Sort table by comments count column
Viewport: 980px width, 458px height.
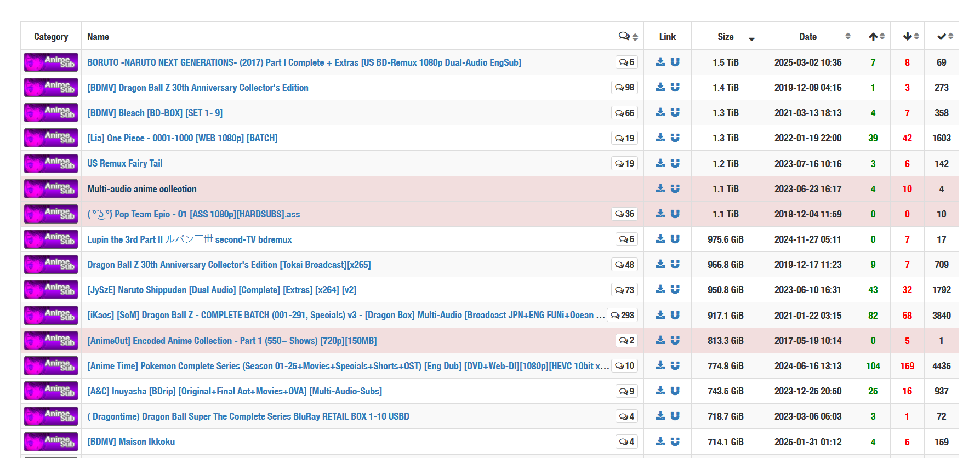(628, 36)
